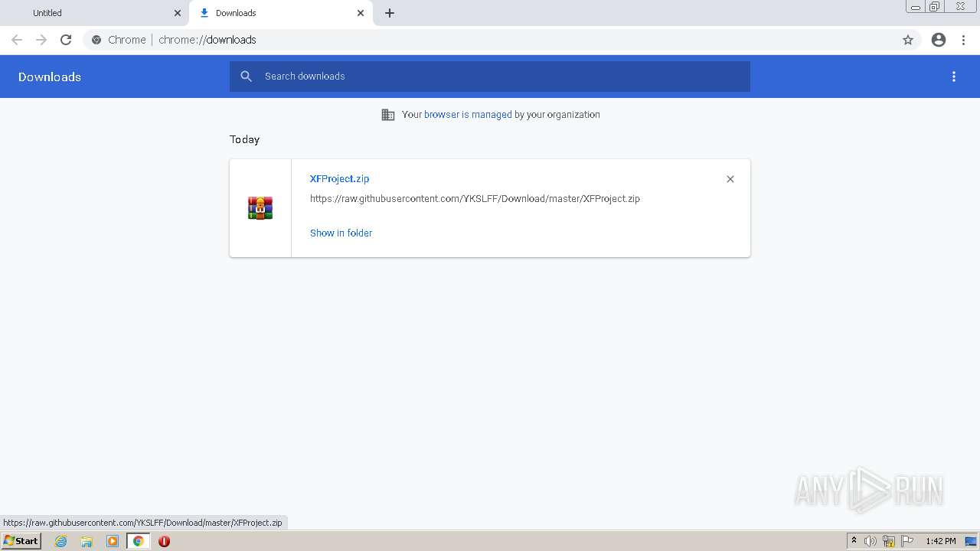The height and width of the screenshot is (551, 980).
Task: Go back with the browser back arrow
Action: pos(17,40)
